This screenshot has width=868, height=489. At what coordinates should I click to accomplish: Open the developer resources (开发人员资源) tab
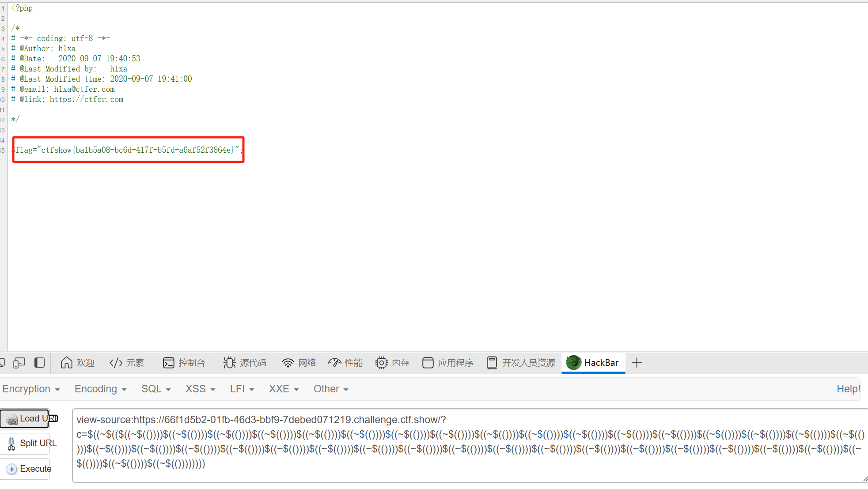coord(521,363)
